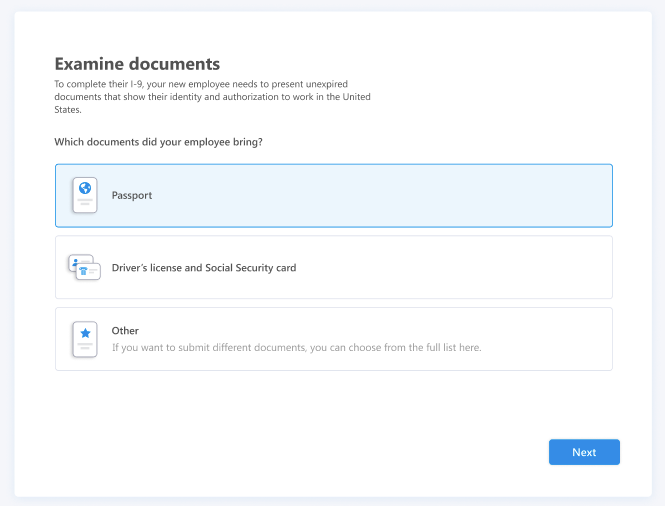The image size is (665, 506).
Task: Click the driver's license and card icon
Action: (x=84, y=267)
